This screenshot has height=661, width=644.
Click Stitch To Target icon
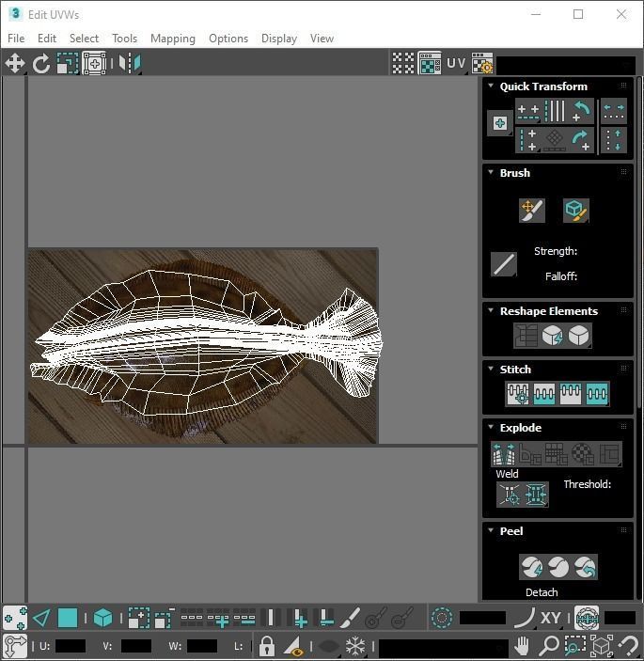point(518,394)
